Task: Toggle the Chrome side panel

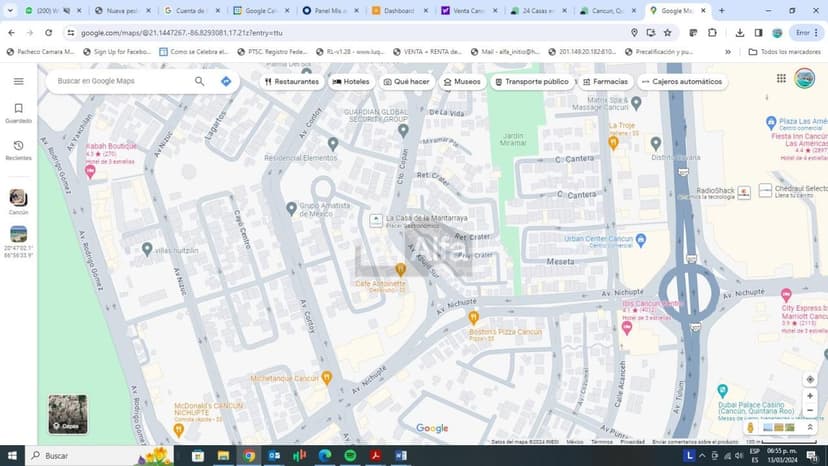Action: (757, 32)
